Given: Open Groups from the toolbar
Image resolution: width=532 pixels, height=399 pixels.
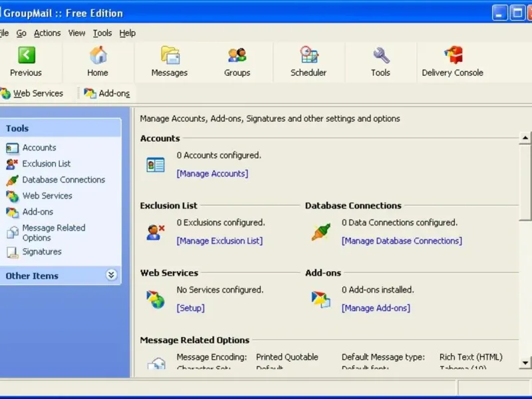Looking at the screenshot, I should (x=237, y=55).
